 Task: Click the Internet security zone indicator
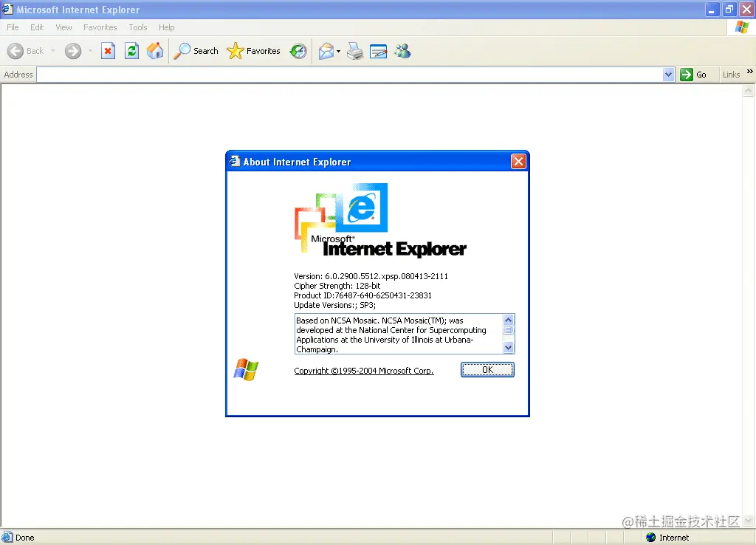(x=667, y=538)
